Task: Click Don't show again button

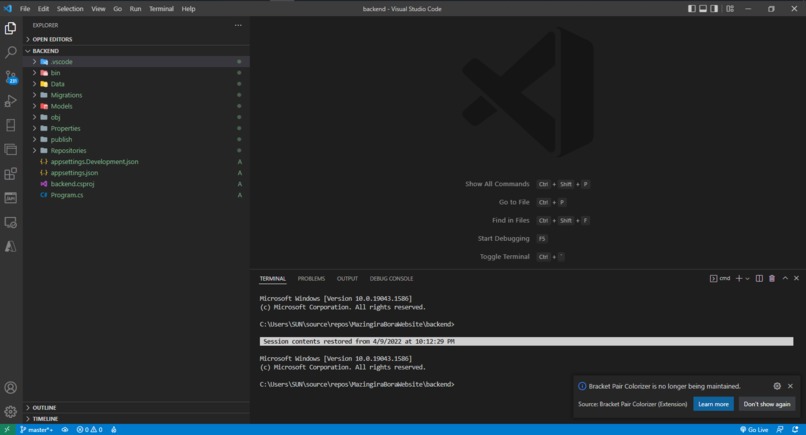Action: tap(766, 404)
